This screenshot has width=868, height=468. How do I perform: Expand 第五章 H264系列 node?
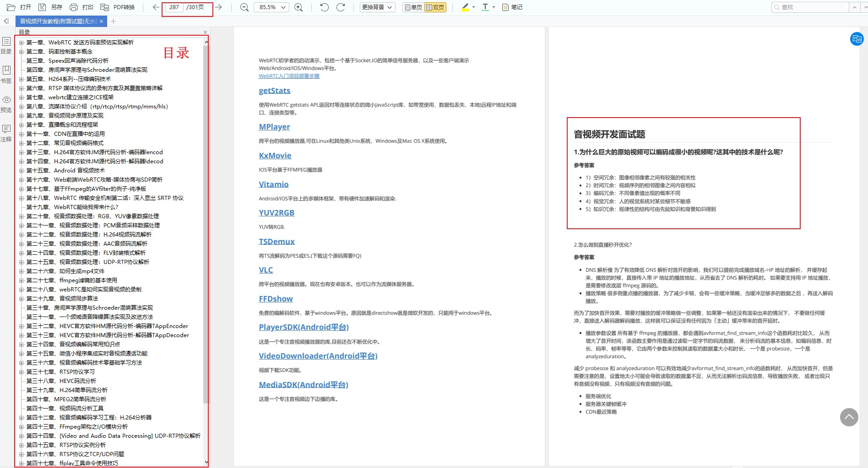click(x=21, y=79)
